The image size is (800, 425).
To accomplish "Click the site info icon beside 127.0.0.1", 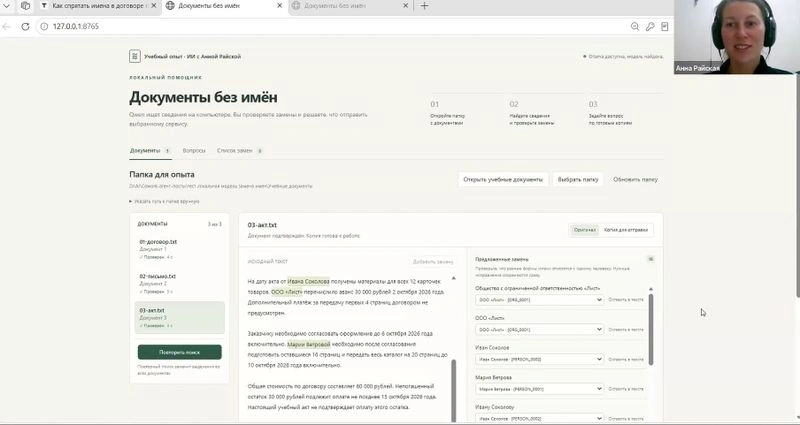I will coord(44,27).
